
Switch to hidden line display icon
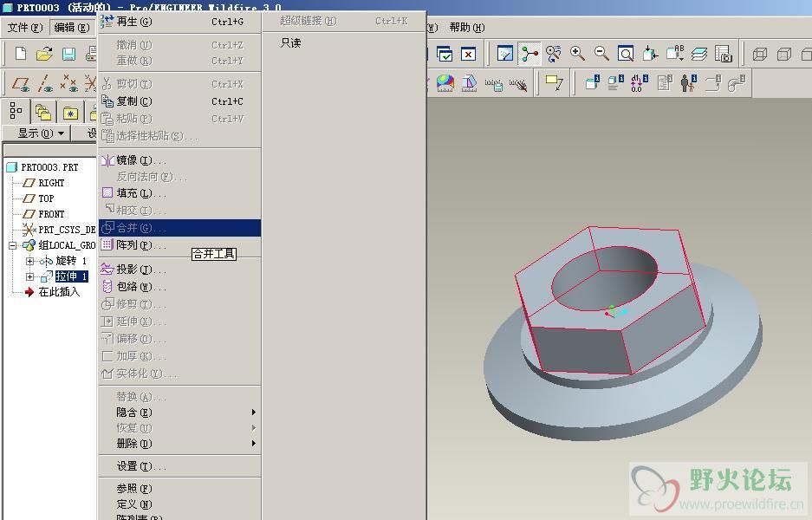(784, 54)
